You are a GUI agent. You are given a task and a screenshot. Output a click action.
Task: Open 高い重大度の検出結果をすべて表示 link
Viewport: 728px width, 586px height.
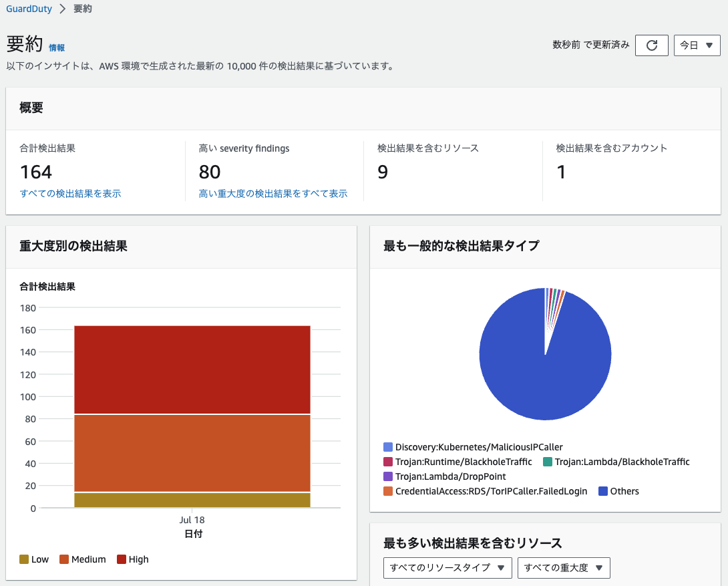coord(273,194)
